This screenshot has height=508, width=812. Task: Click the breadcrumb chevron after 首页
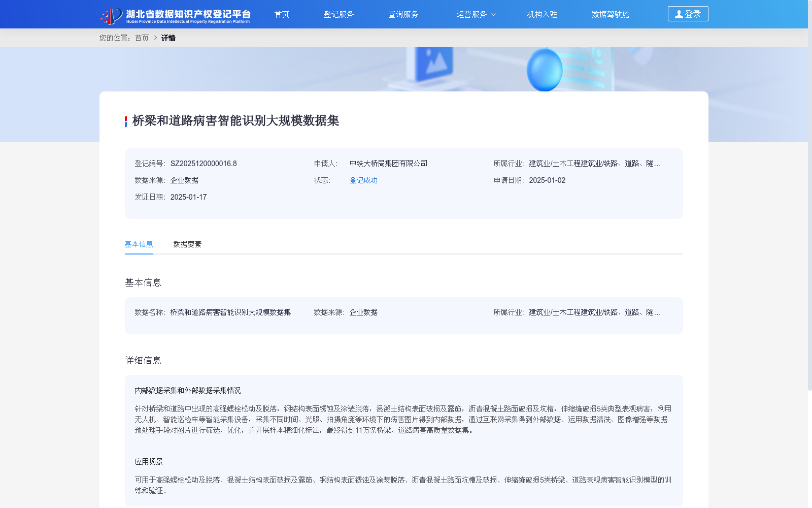[155, 38]
